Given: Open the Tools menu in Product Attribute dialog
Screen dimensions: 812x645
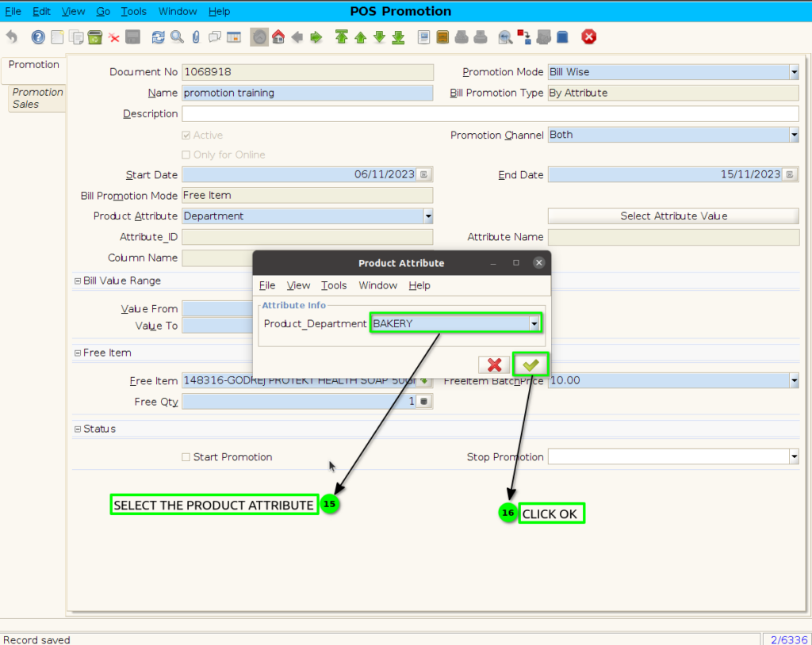Looking at the screenshot, I should 334,286.
